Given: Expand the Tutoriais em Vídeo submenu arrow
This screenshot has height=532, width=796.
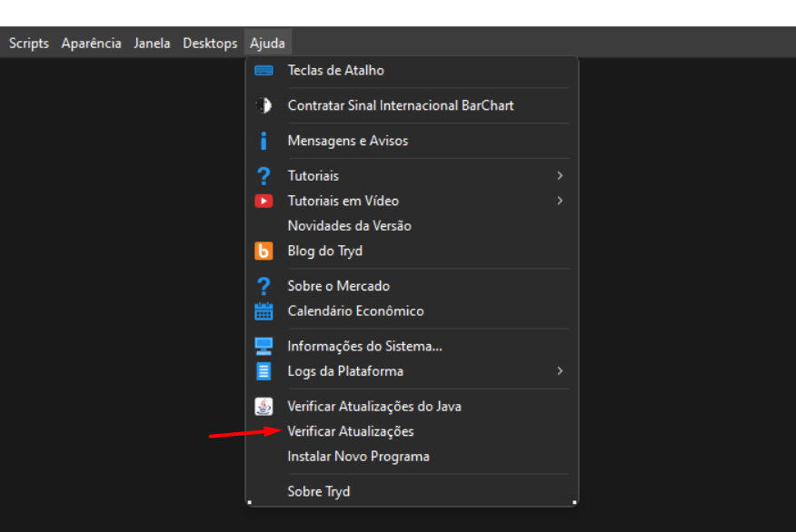Looking at the screenshot, I should click(560, 201).
